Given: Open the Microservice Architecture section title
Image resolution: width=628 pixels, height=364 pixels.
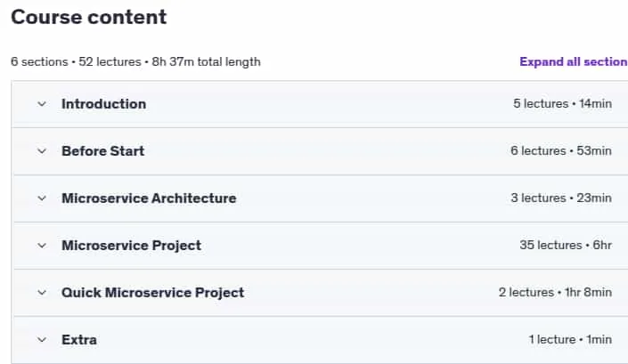Looking at the screenshot, I should coord(149,198).
